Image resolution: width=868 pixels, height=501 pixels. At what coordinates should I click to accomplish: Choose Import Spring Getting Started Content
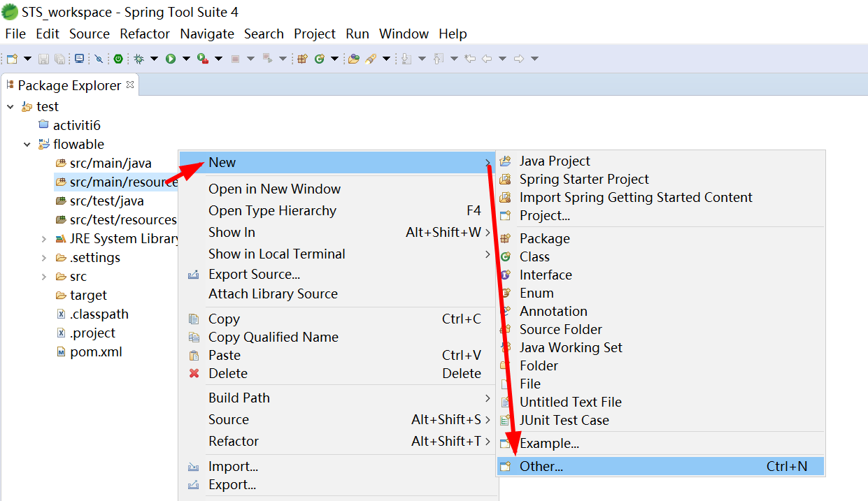coord(661,198)
